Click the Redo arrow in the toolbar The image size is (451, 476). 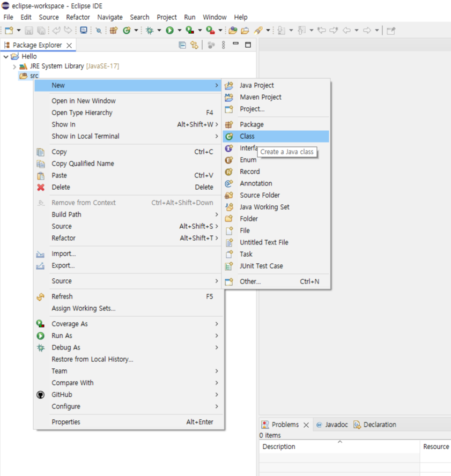(68, 31)
